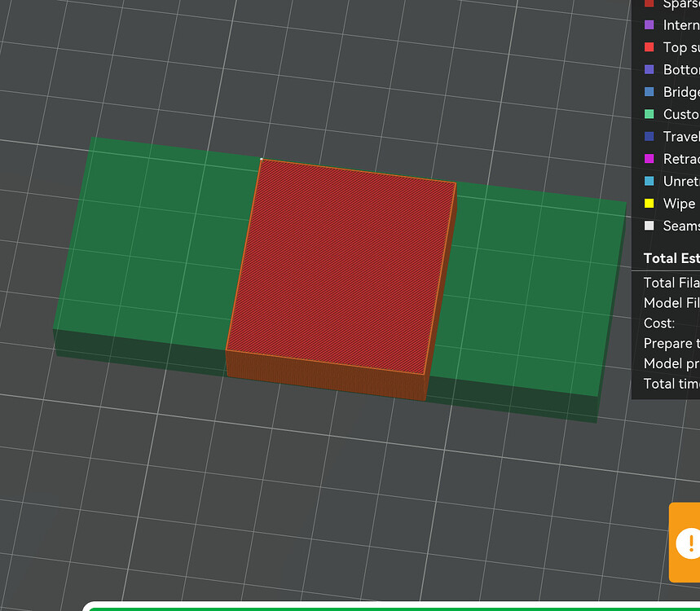Select the "Seams" legend label
700x611 pixels.
click(x=681, y=226)
